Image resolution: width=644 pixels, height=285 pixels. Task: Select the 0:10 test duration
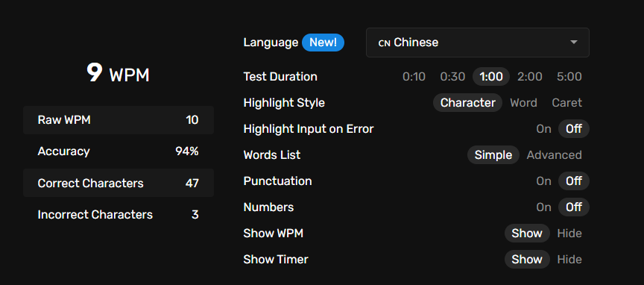[x=414, y=77]
